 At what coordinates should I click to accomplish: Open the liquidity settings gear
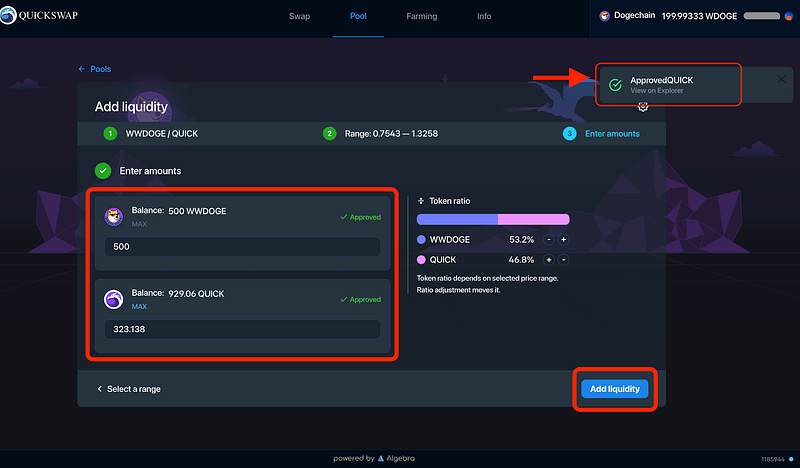tap(643, 107)
